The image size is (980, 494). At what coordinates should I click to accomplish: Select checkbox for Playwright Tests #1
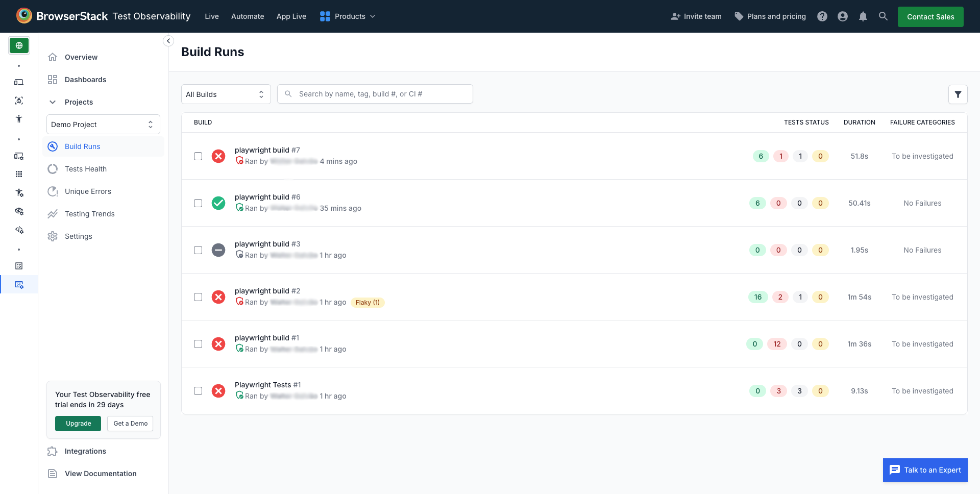[198, 391]
